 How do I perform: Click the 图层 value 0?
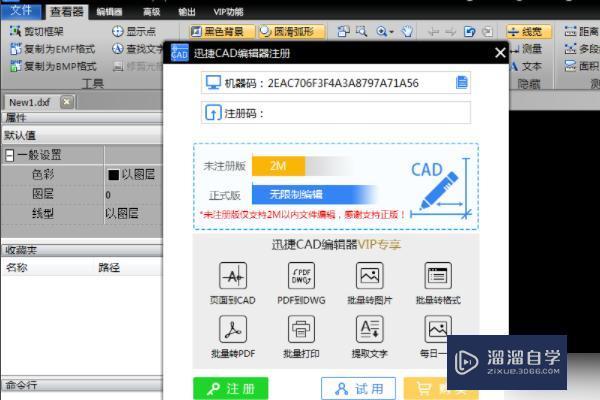pos(108,195)
